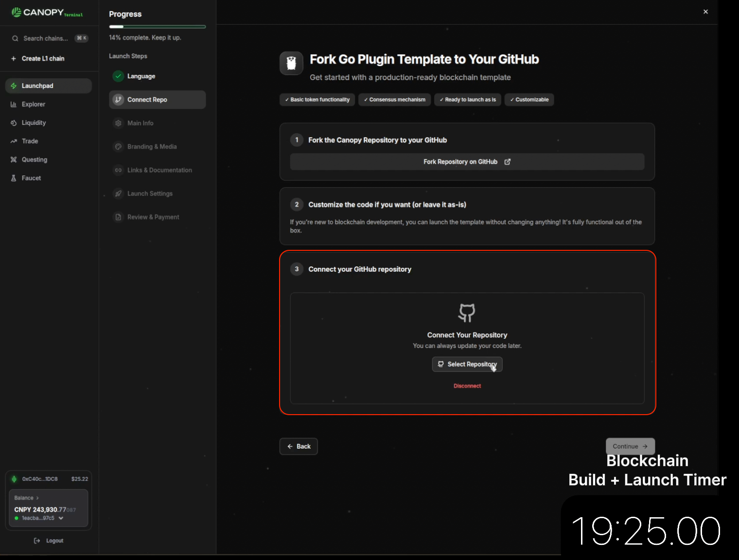739x560 pixels.
Task: Click the ⌘K shortcut badge
Action: point(81,38)
